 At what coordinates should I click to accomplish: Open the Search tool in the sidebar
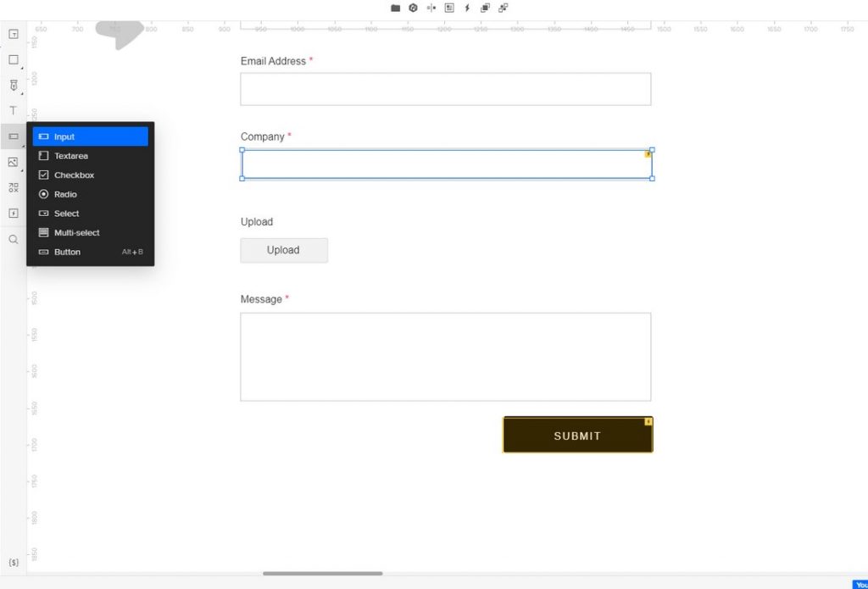point(13,239)
